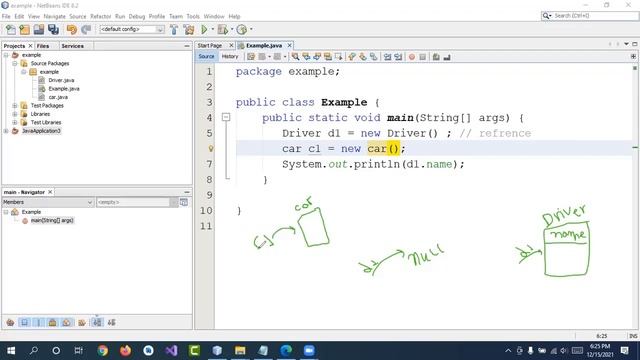Viewport: 640px width, 360px height.
Task: Click the Comment icon in editor toolbar
Action: pyautogui.click(x=436, y=57)
